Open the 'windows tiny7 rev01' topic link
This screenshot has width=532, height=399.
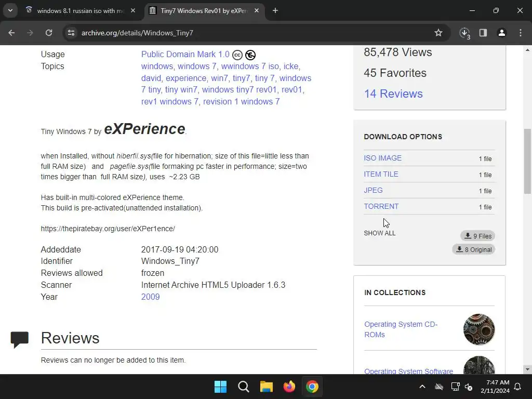(x=239, y=89)
